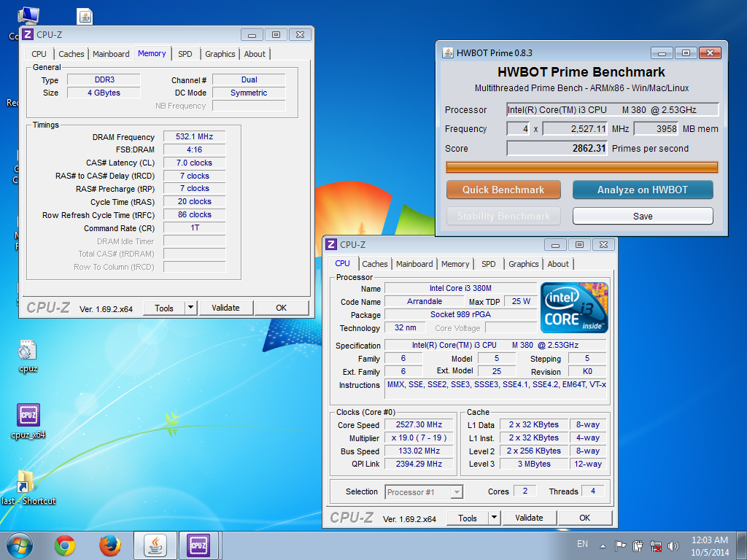
Task: Open the Processor #1 selection dropdown
Action: tap(424, 492)
